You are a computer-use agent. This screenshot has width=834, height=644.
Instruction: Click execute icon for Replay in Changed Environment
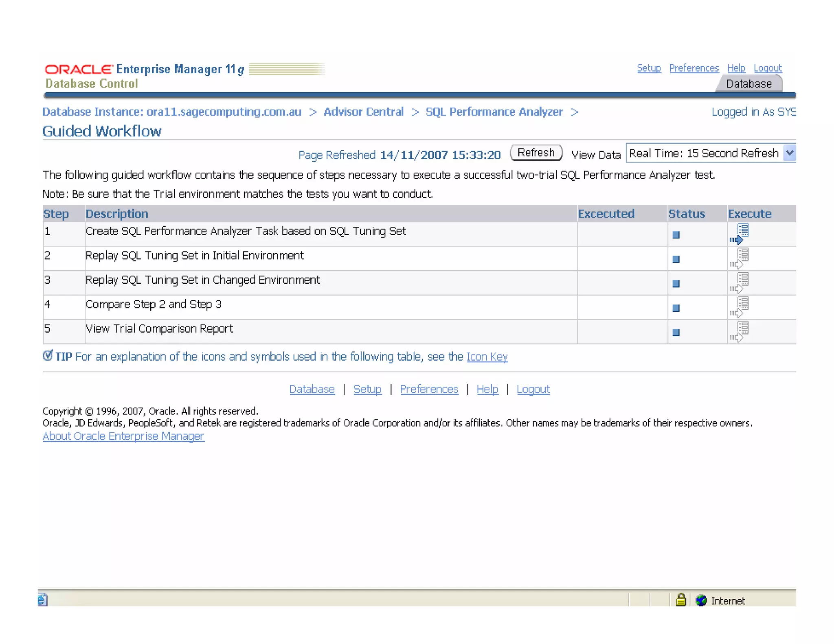[x=739, y=283]
